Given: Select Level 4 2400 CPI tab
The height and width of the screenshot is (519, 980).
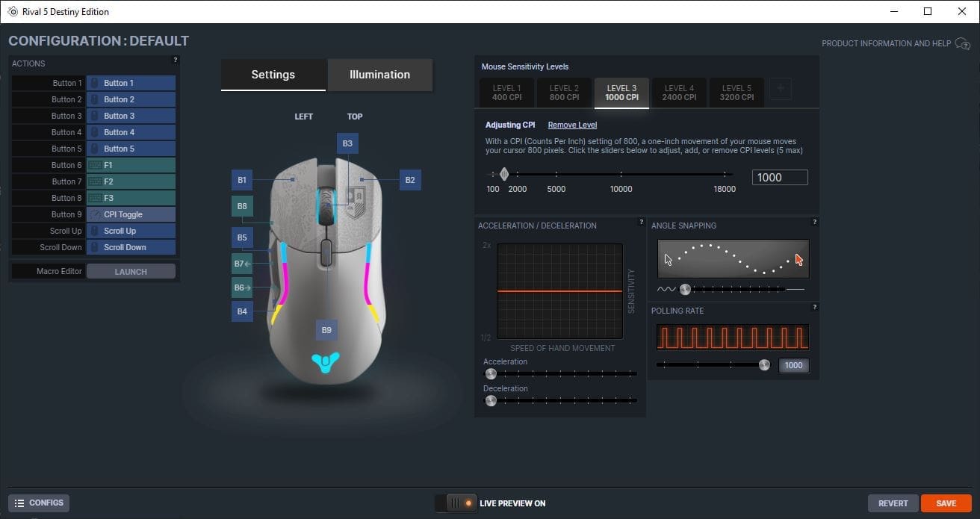Looking at the screenshot, I should 679,93.
